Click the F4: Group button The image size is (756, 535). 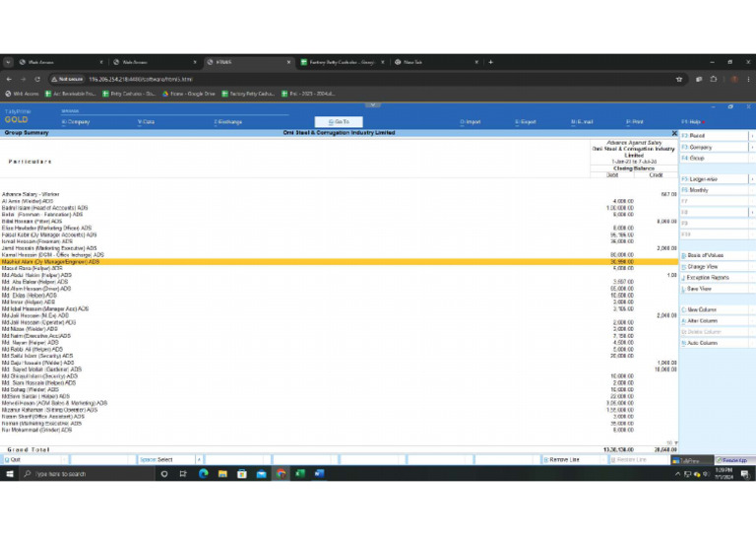coord(715,159)
